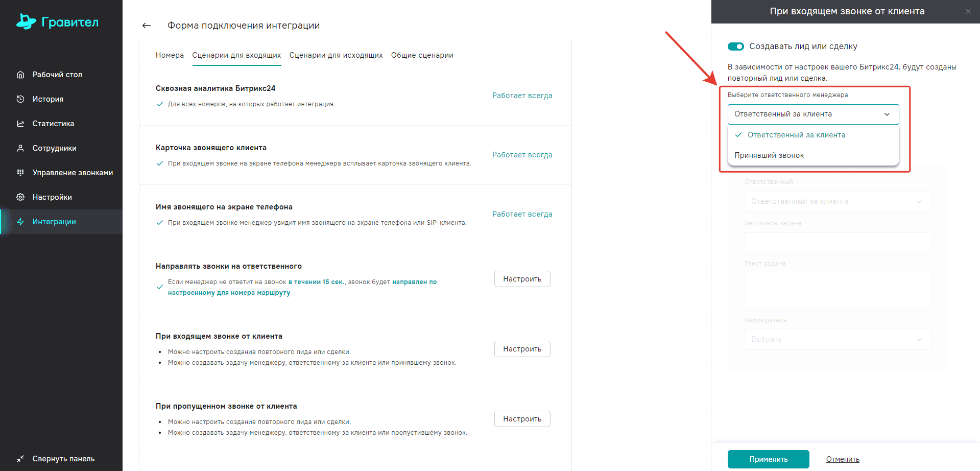The height and width of the screenshot is (471, 980).
Task: Click Настроить for Направлять звонки на ответственного
Action: [x=522, y=279]
